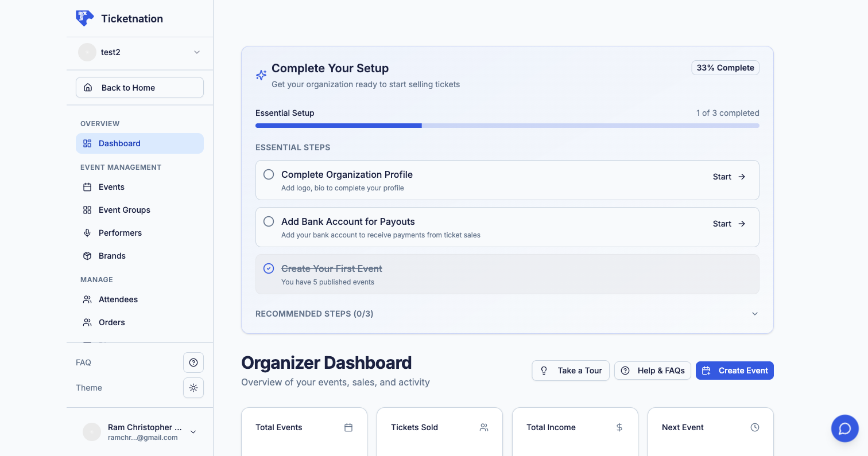The height and width of the screenshot is (456, 868).
Task: Click the Brands icon in the sidebar
Action: (x=87, y=256)
